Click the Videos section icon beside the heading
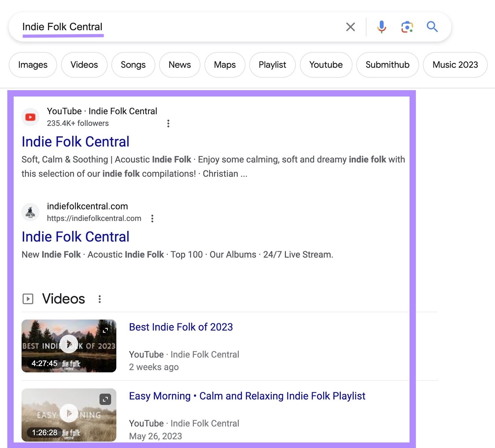Image resolution: width=495 pixels, height=448 pixels. (28, 299)
